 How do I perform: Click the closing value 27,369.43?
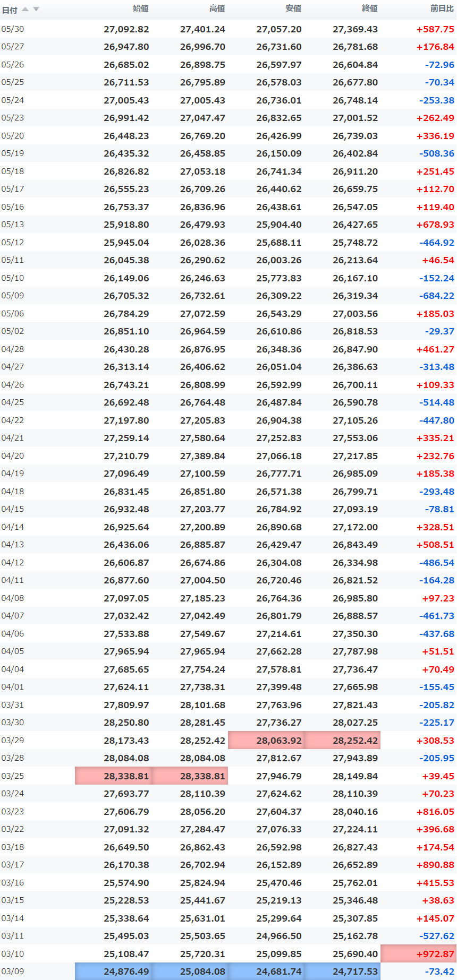click(x=356, y=29)
